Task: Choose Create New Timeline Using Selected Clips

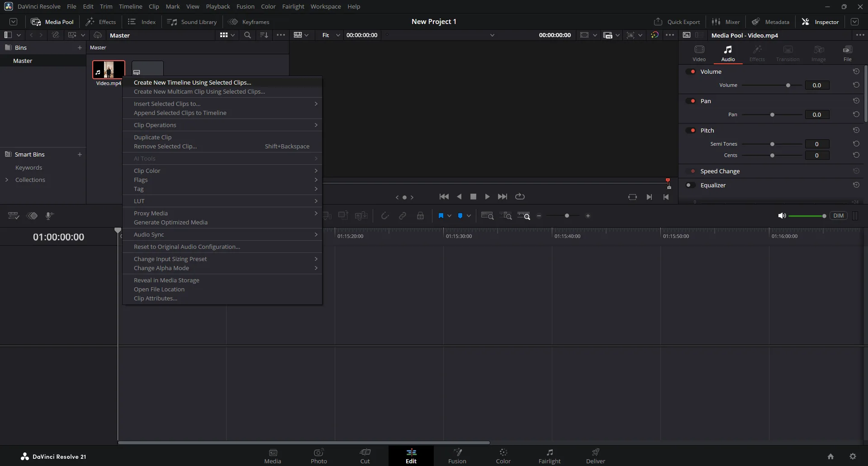Action: coord(222,82)
